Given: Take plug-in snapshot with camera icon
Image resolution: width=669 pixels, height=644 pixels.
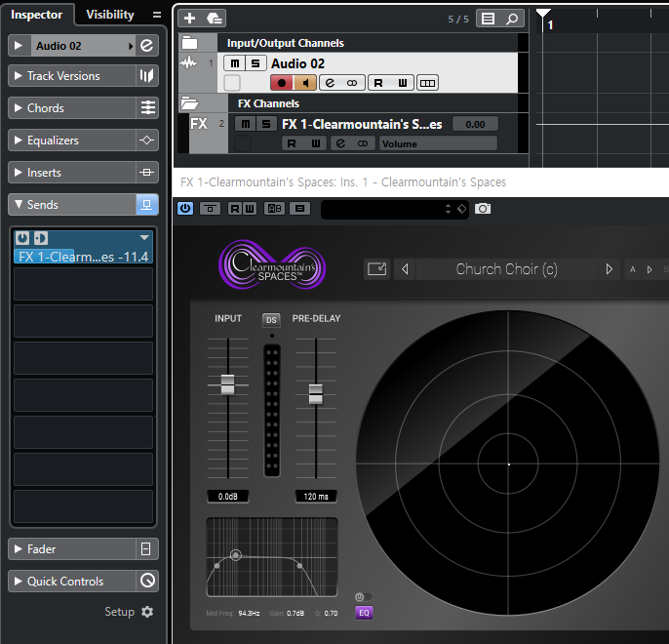Looking at the screenshot, I should [x=483, y=209].
